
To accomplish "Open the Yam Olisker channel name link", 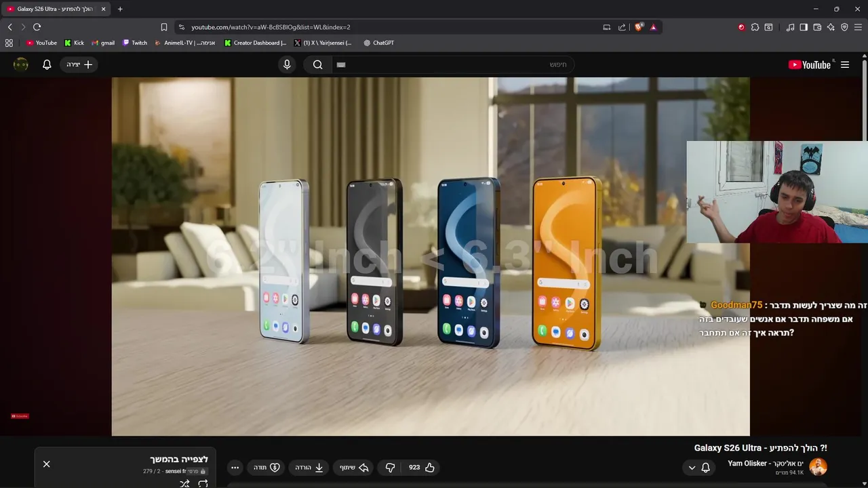I will click(x=766, y=464).
